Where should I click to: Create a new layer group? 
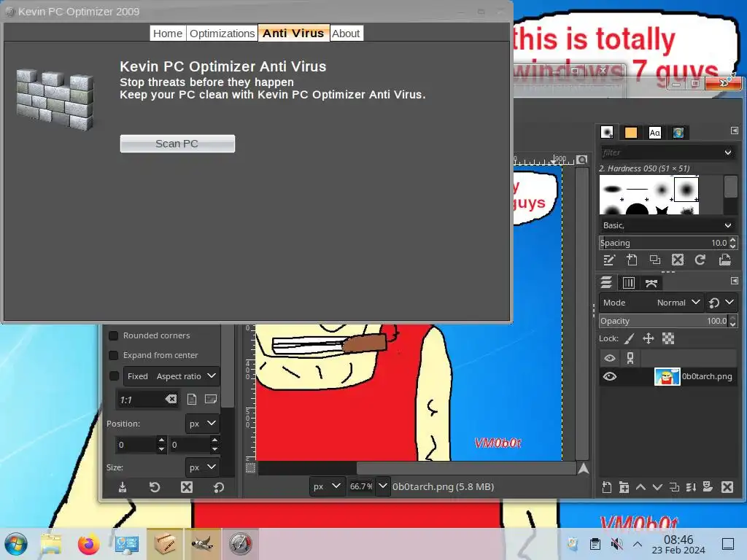click(x=624, y=487)
